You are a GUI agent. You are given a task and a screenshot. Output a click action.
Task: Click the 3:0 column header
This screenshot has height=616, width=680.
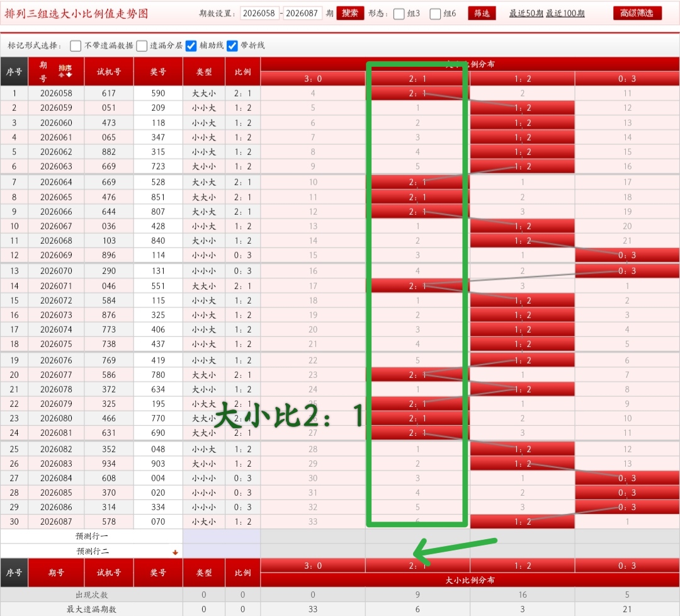(x=312, y=78)
